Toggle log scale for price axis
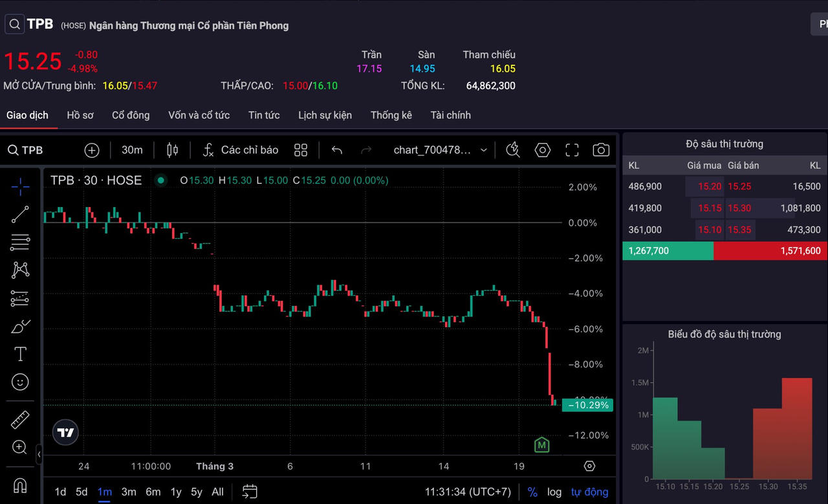 (x=554, y=492)
